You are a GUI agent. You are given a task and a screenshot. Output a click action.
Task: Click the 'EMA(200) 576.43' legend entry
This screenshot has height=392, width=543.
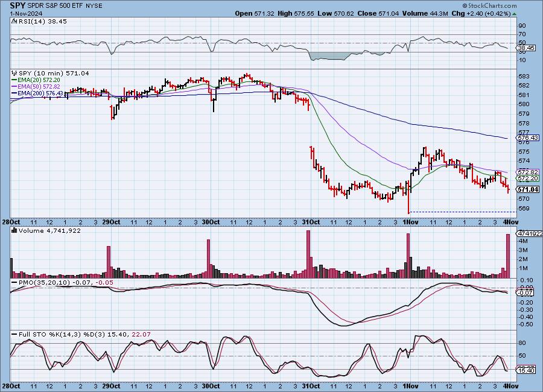coord(40,93)
